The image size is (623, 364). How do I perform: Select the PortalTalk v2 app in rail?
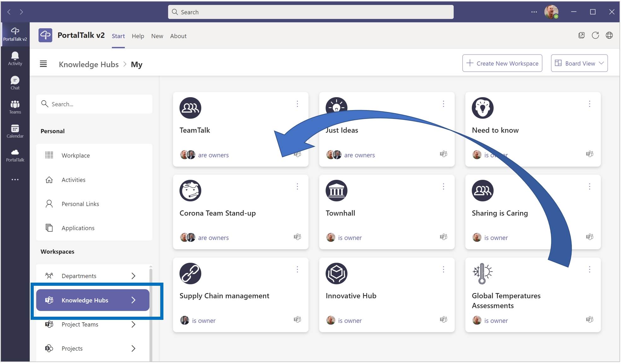(15, 34)
